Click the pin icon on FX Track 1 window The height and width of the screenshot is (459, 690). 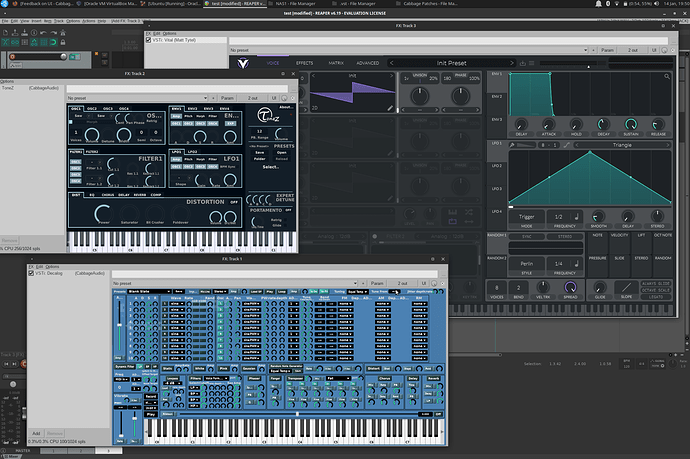click(x=433, y=259)
